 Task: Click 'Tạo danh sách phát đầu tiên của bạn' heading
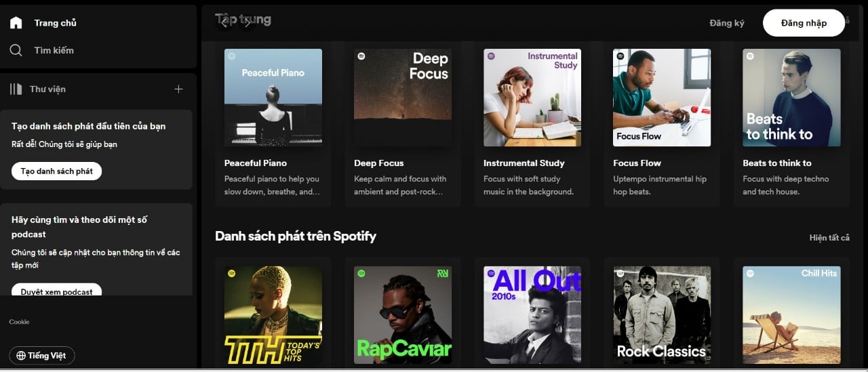[89, 126]
